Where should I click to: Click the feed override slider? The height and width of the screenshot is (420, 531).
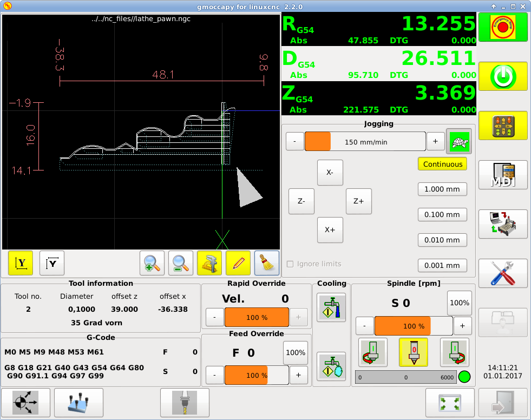(257, 375)
